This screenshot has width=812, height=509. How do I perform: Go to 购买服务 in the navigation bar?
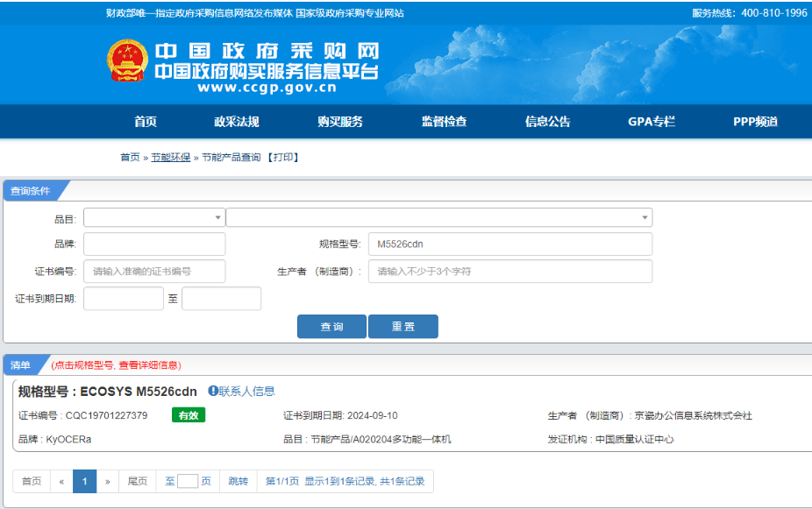(340, 122)
